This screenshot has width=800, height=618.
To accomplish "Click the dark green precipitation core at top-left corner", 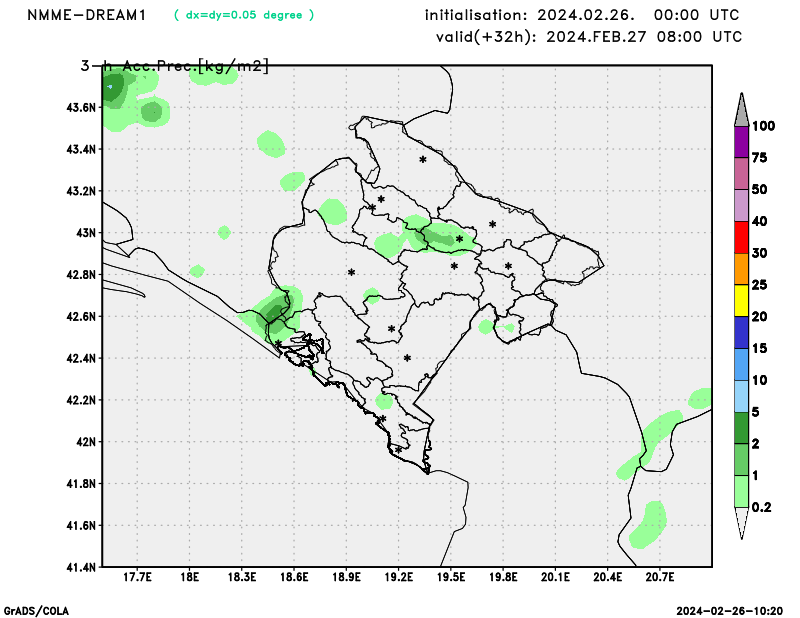I will (x=113, y=87).
